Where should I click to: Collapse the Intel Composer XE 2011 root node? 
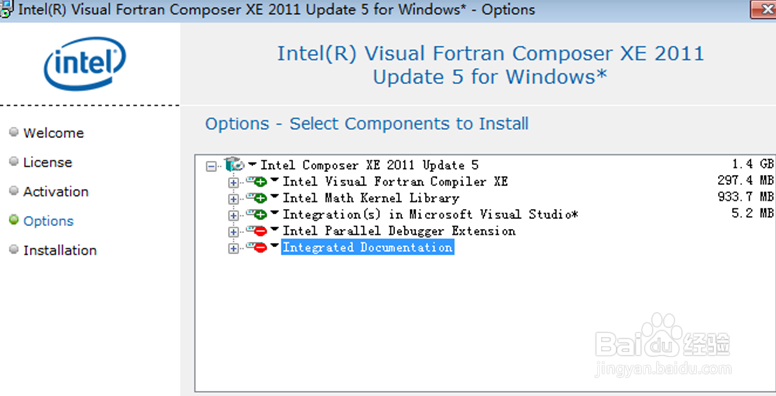211,166
